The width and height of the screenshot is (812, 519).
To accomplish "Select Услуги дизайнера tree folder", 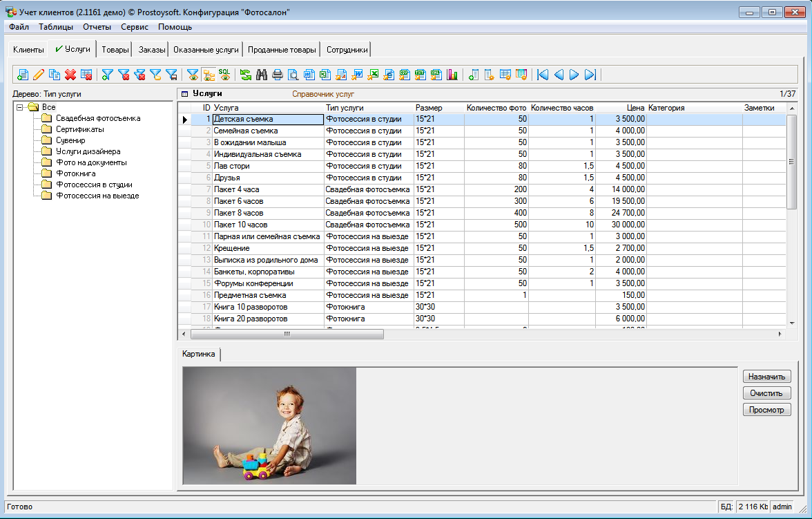I will (x=88, y=151).
